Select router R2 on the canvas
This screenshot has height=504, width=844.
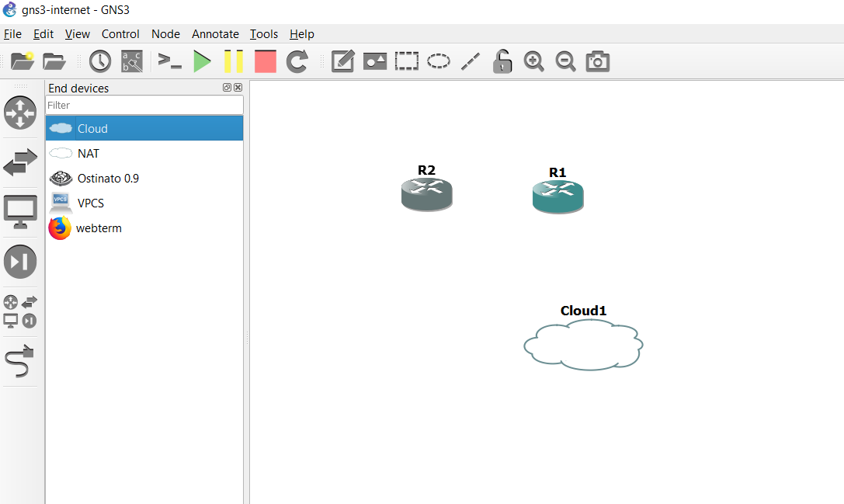point(427,194)
